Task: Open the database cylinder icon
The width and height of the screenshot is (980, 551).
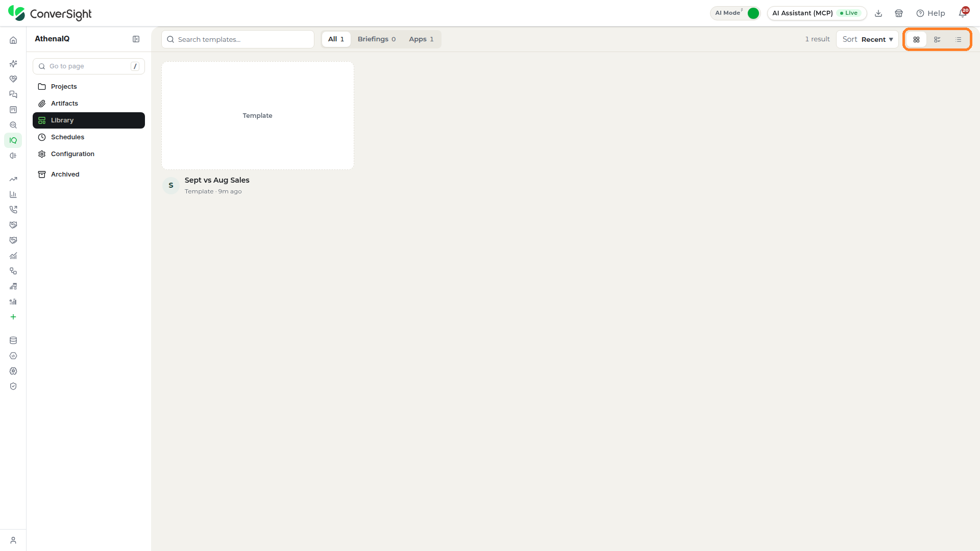Action: coord(13,340)
